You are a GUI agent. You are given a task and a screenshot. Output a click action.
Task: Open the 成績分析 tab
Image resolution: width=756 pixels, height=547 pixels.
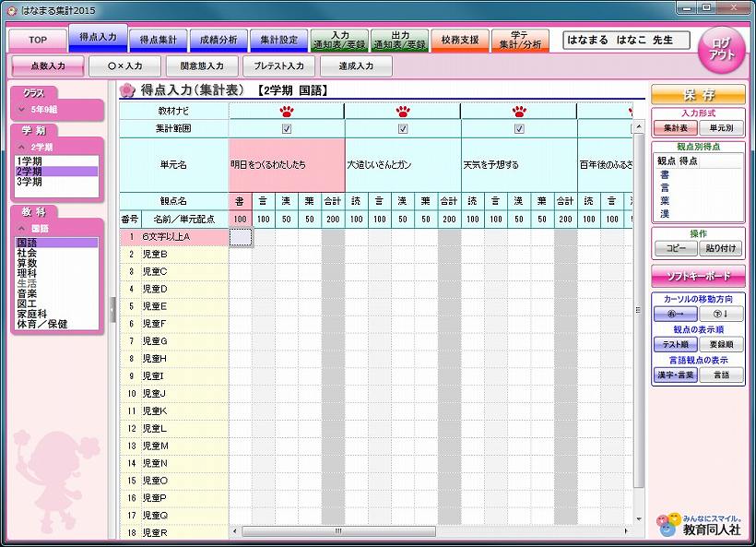click(x=219, y=40)
